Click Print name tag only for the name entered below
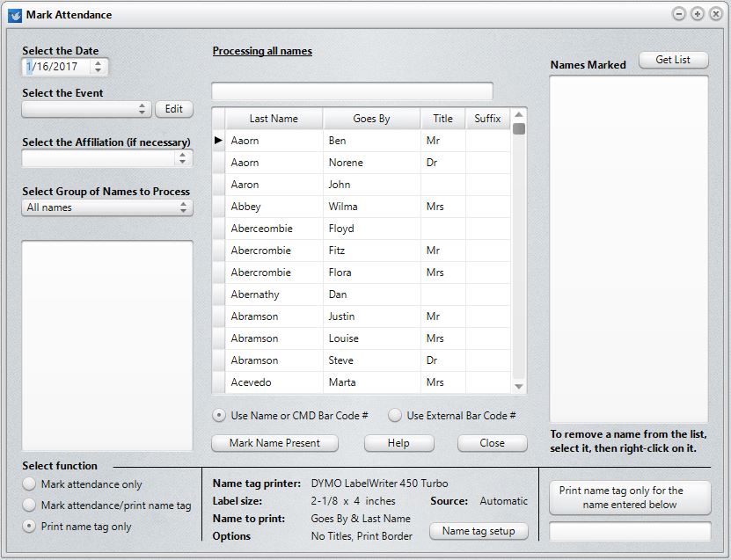This screenshot has width=731, height=560. pyautogui.click(x=630, y=498)
